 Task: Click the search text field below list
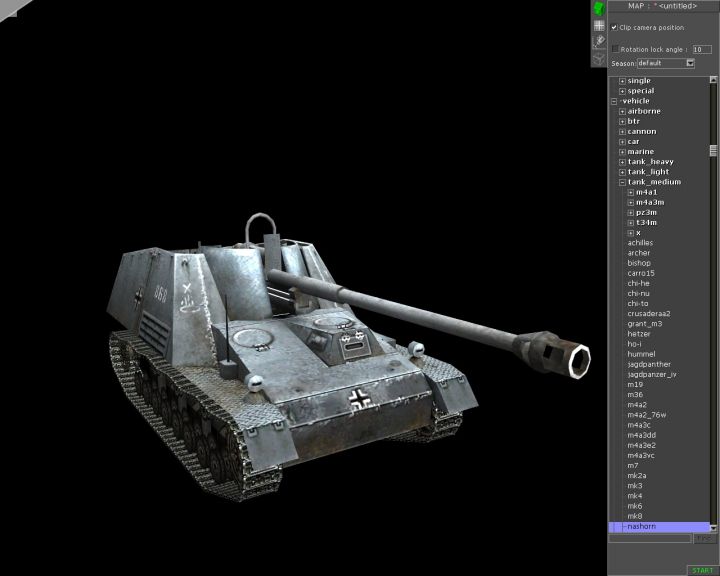pos(650,539)
